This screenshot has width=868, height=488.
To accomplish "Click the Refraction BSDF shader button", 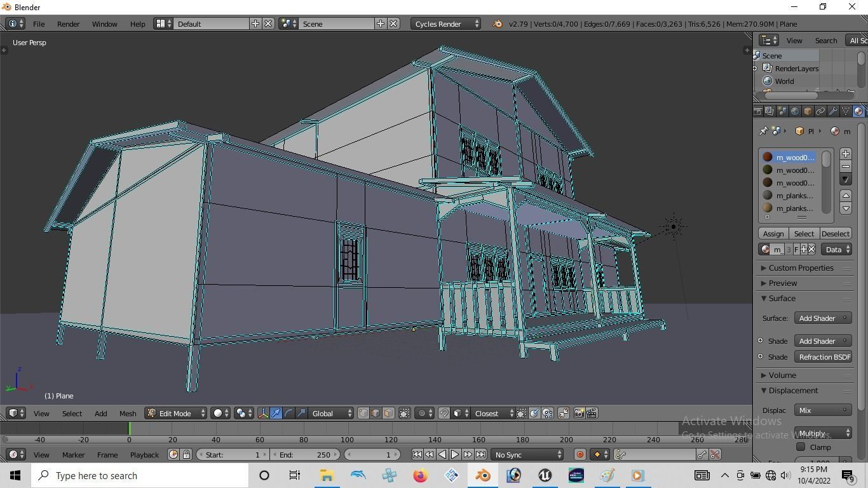I will pos(823,356).
